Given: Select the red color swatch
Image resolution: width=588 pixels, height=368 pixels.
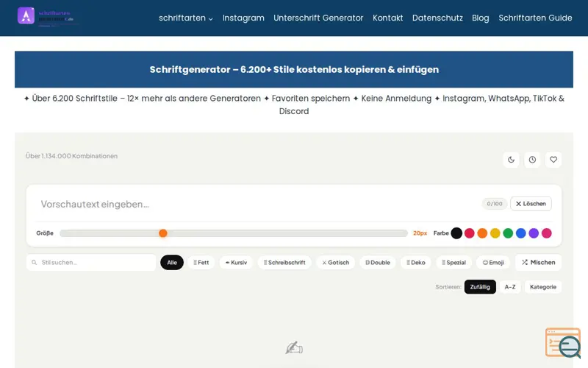Looking at the screenshot, I should pyautogui.click(x=470, y=233).
